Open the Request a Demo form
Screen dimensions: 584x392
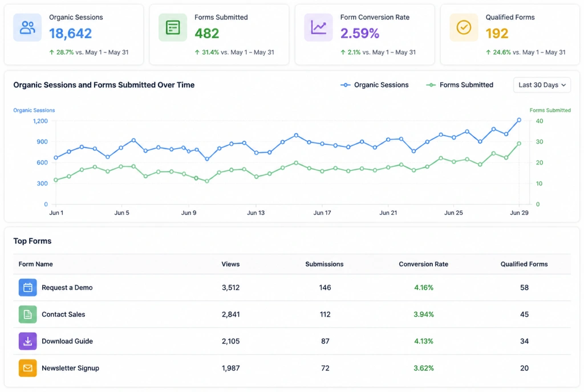pyautogui.click(x=67, y=288)
